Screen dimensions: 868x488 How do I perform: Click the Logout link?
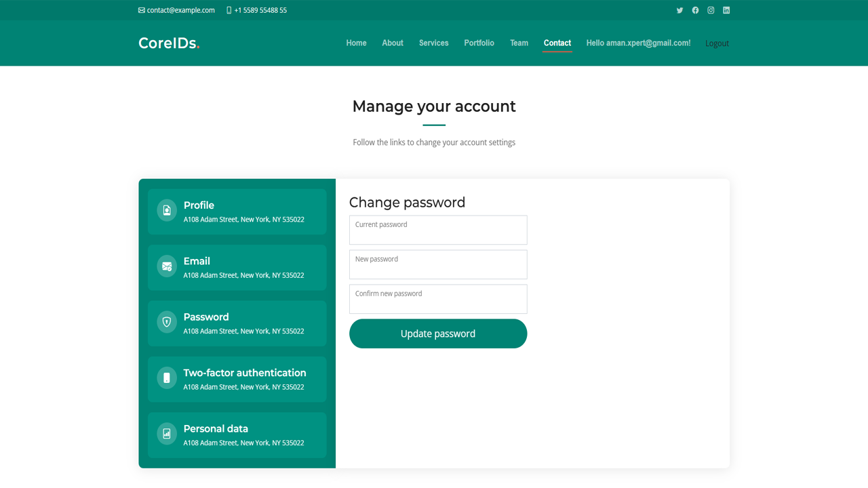click(x=717, y=43)
